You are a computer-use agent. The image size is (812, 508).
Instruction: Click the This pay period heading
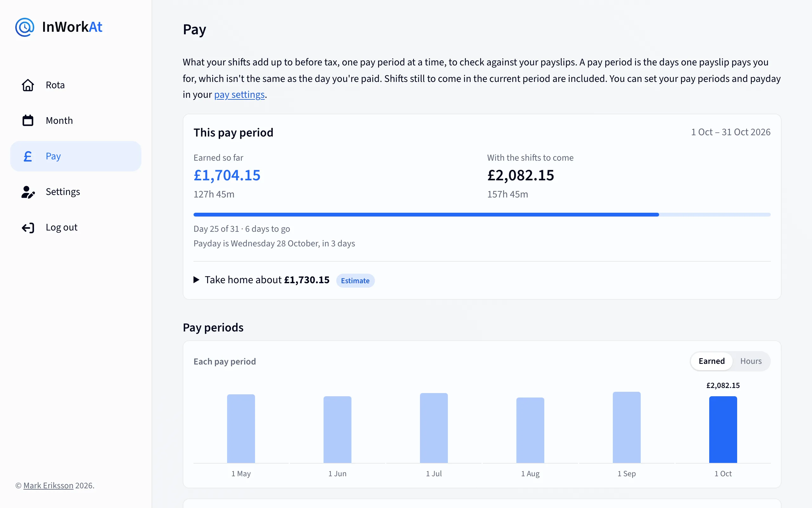tap(233, 133)
